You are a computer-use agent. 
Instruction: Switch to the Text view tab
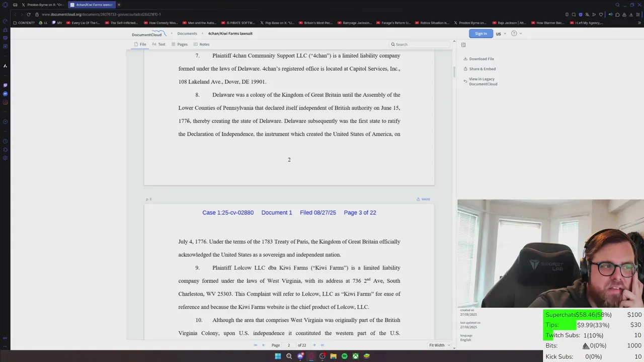tap(158, 44)
